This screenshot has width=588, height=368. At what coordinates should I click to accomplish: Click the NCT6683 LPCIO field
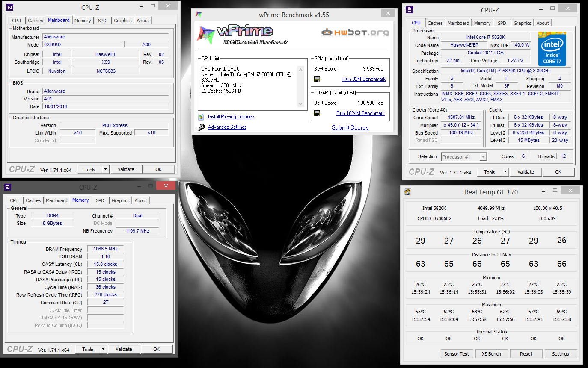point(106,71)
